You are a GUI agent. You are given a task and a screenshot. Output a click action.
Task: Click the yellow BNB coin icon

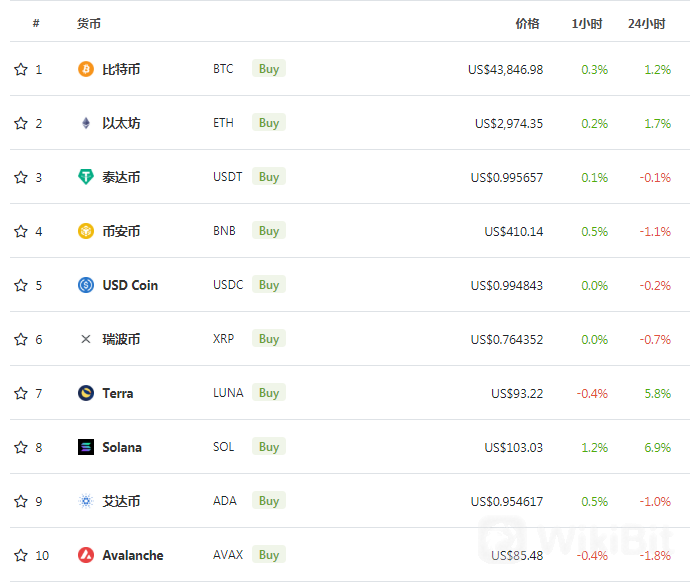(86, 231)
